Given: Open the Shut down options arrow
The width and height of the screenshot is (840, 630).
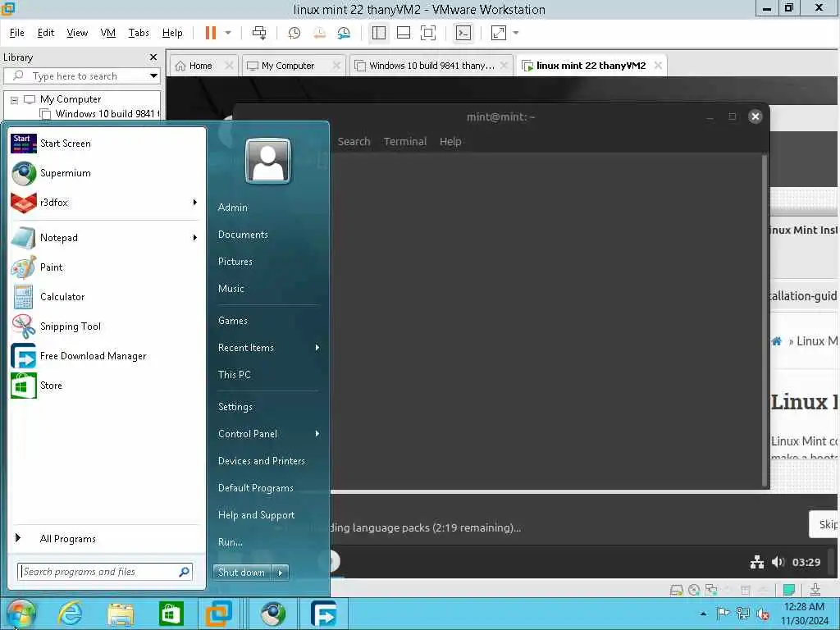Looking at the screenshot, I should tap(281, 573).
